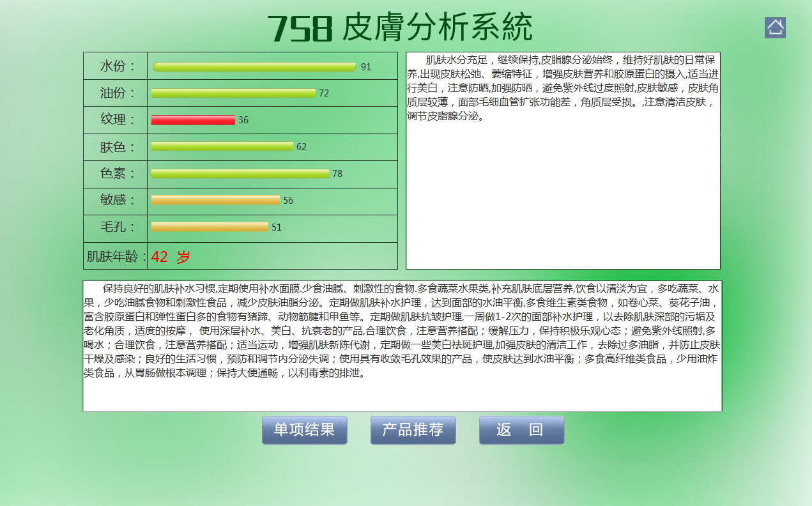Click the 油份 bar showing 72
Viewport: 812px width, 506px height.
point(233,93)
